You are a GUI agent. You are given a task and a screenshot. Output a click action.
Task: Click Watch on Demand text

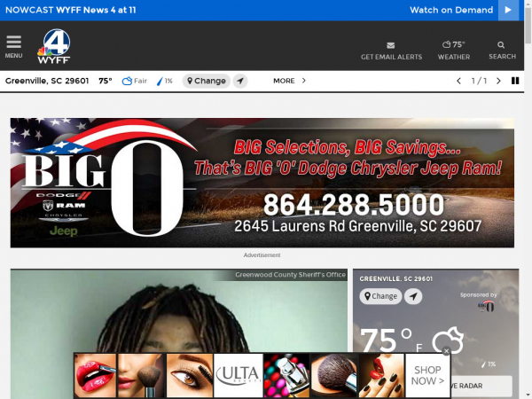[x=451, y=10]
